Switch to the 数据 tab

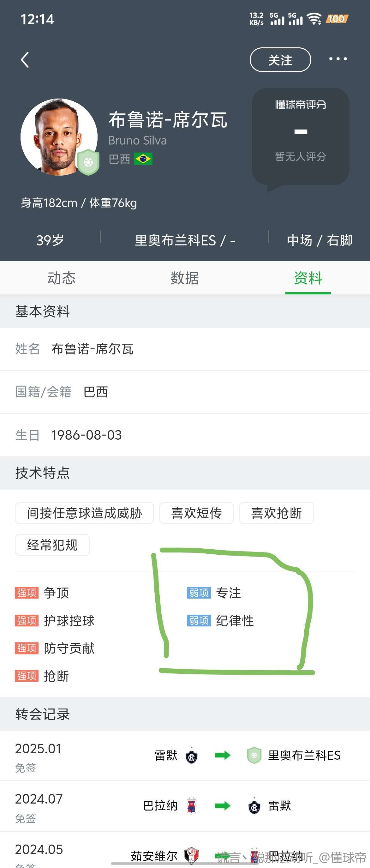click(184, 278)
